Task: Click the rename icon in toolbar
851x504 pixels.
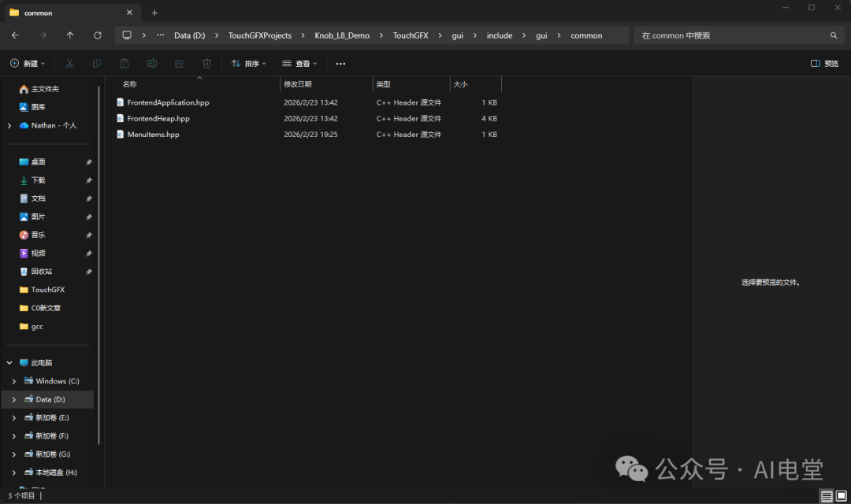Action: click(152, 64)
